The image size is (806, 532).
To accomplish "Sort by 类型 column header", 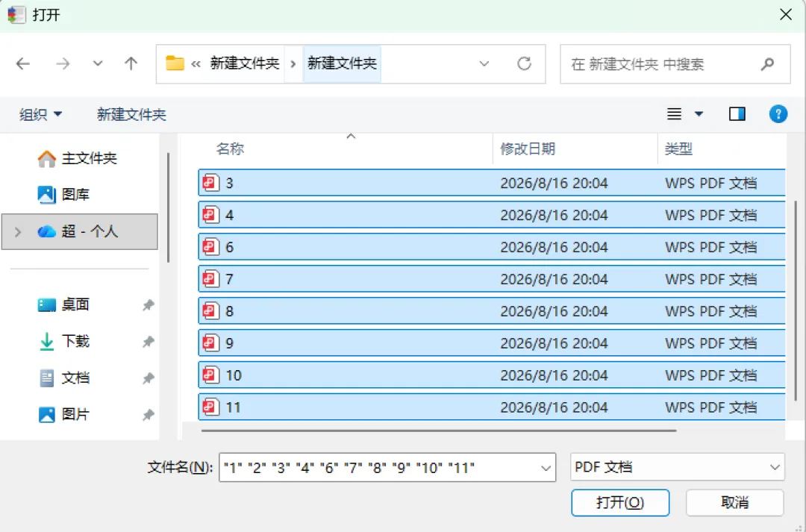I will click(678, 149).
